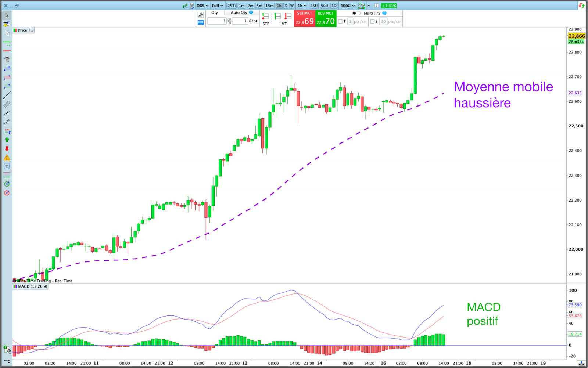Pick the ruler measurement tool
The height and width of the screenshot is (368, 588).
7,104
